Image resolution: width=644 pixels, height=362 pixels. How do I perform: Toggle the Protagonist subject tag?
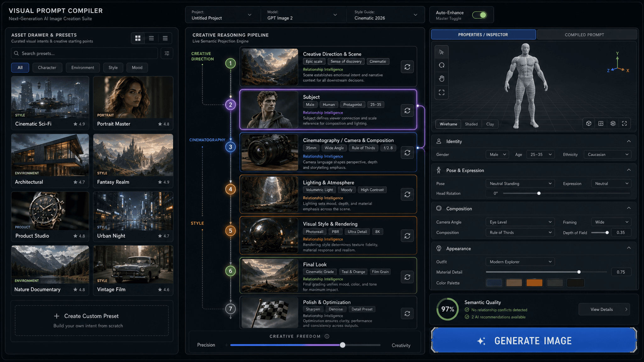352,105
